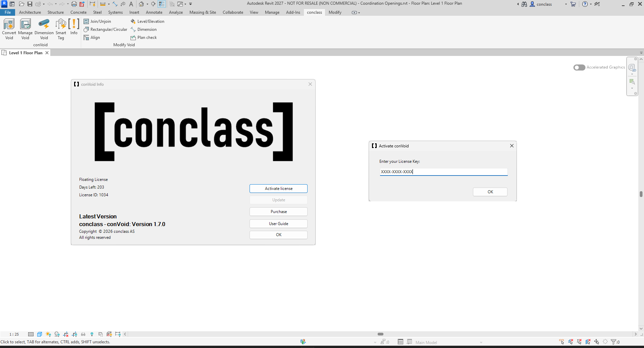Open Default 3D View house icon
The width and height of the screenshot is (644, 348).
coord(142,4)
